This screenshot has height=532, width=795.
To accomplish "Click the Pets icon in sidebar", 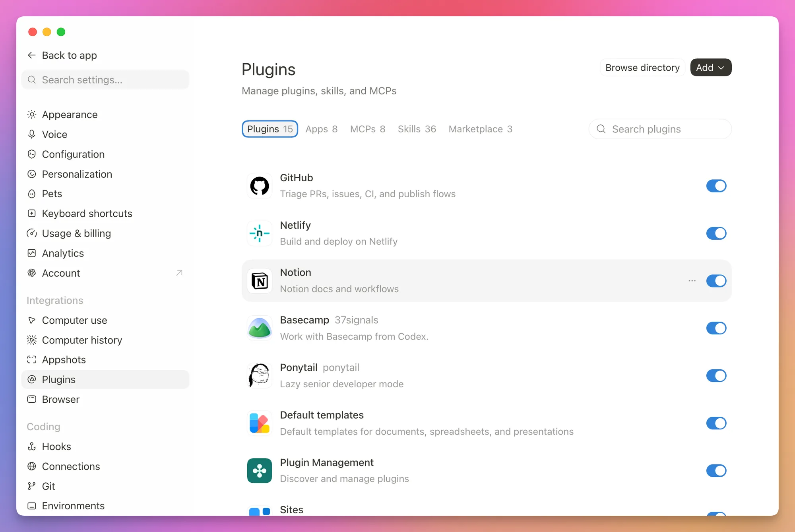I will 32,194.
